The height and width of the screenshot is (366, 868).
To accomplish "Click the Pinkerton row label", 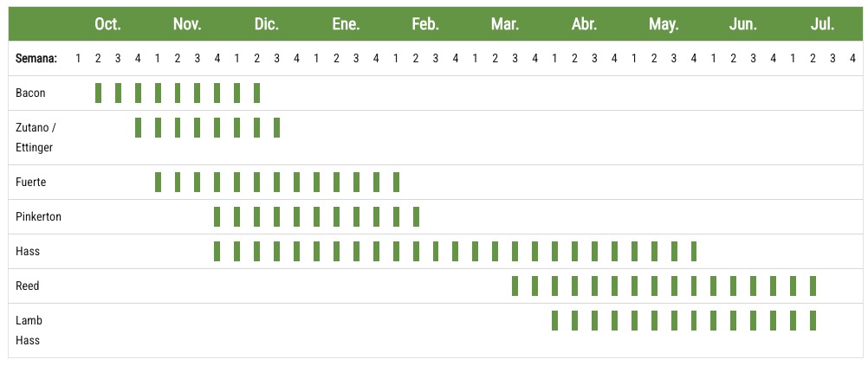I will coord(38,216).
